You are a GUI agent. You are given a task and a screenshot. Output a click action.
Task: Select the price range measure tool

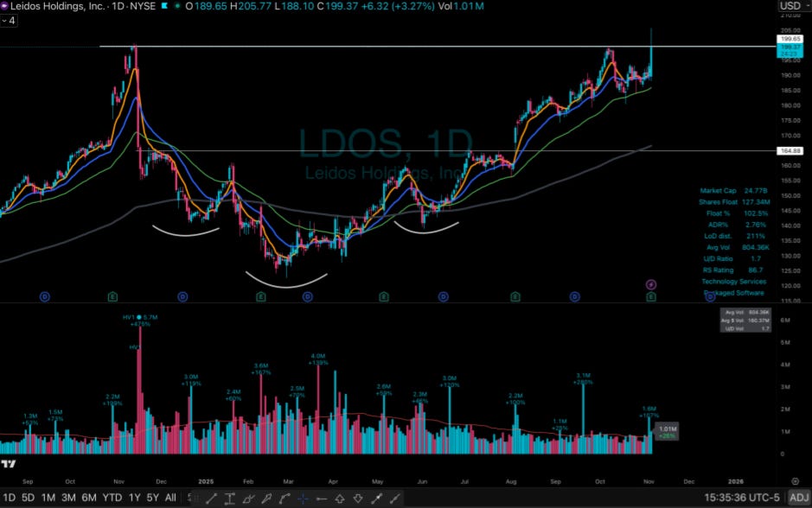click(230, 498)
